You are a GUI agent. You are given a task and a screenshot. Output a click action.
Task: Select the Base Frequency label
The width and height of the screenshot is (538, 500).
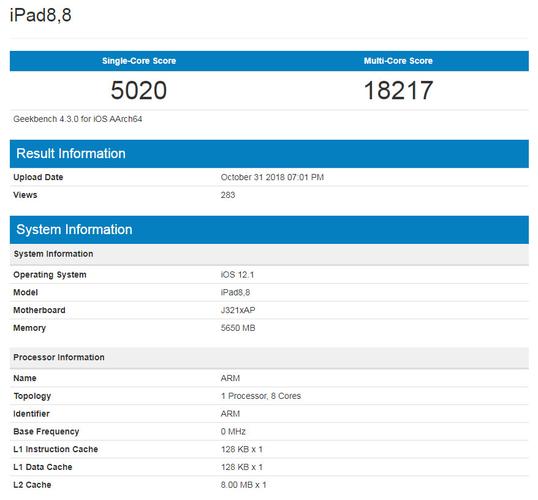pos(46,432)
